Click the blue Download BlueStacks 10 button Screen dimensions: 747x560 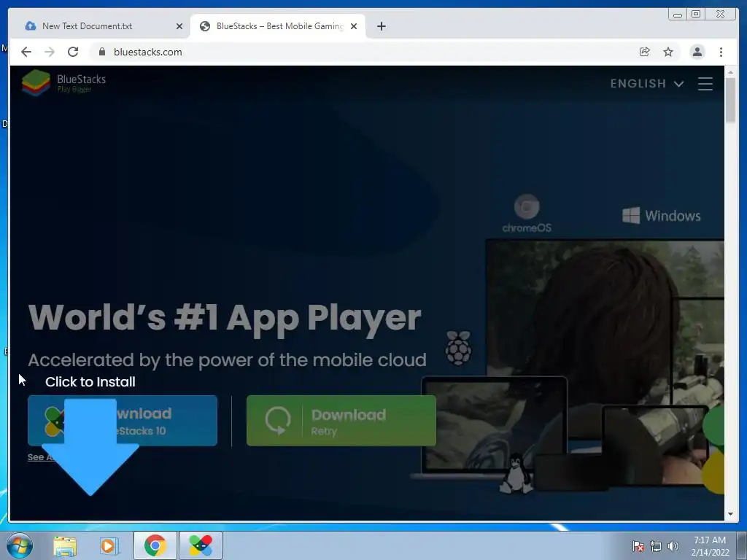tap(123, 421)
